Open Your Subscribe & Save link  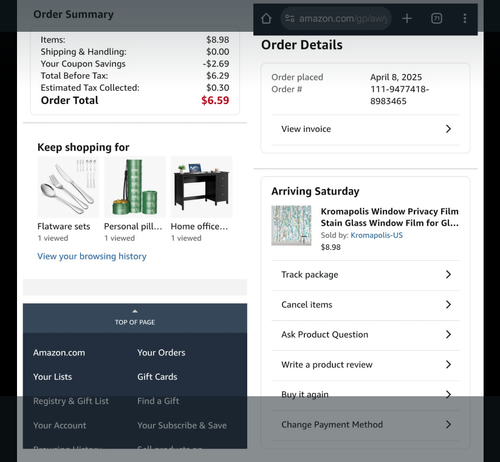pos(182,426)
